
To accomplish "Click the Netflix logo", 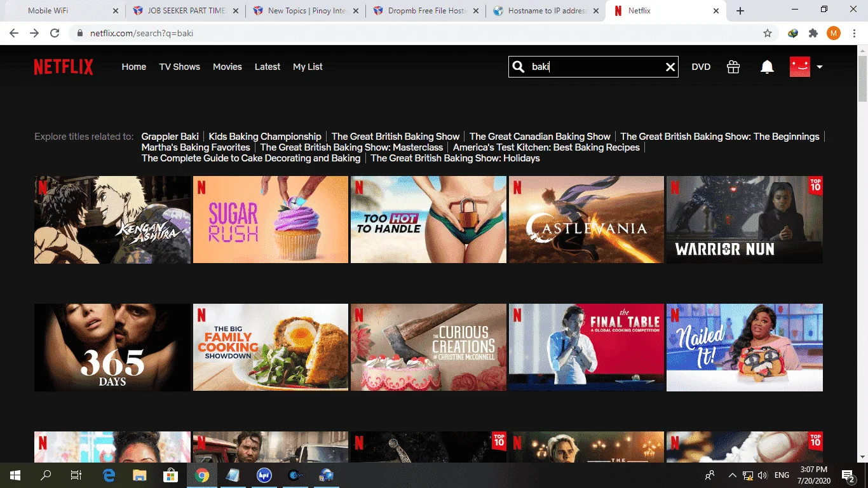I will pos(64,67).
